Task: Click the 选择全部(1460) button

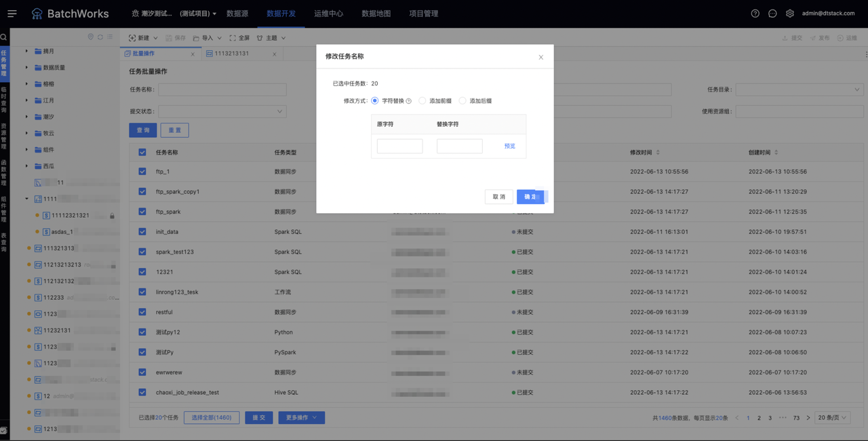Action: [x=212, y=418]
